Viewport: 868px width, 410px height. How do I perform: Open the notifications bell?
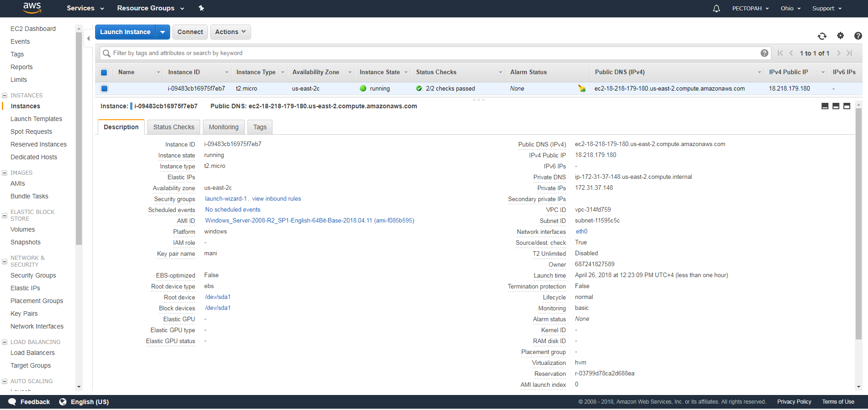tap(717, 8)
